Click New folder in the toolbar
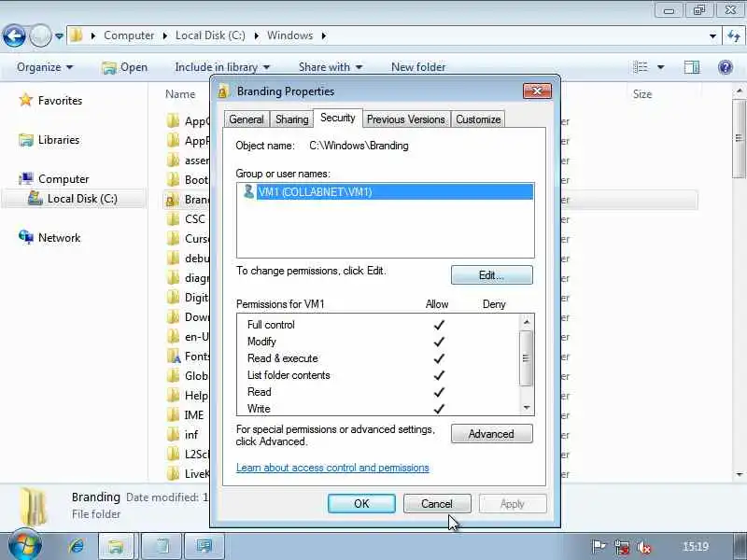Screen dimensions: 747x560 (418, 67)
